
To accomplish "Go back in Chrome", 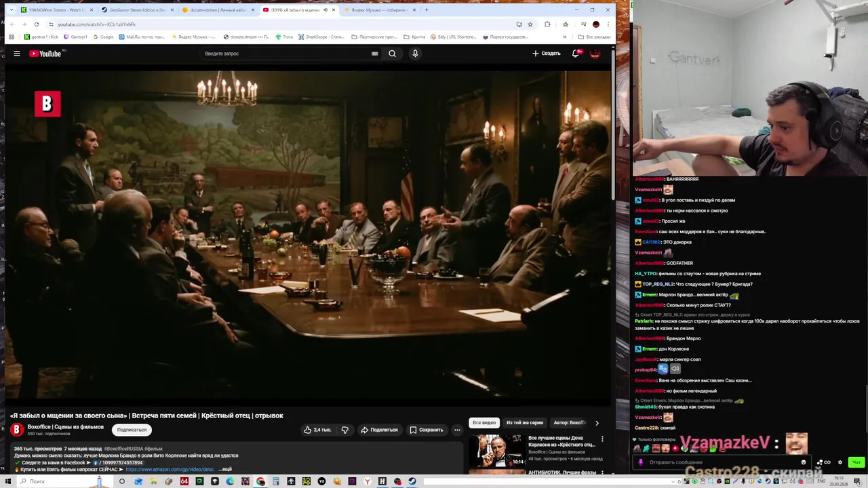I will 12,24.
